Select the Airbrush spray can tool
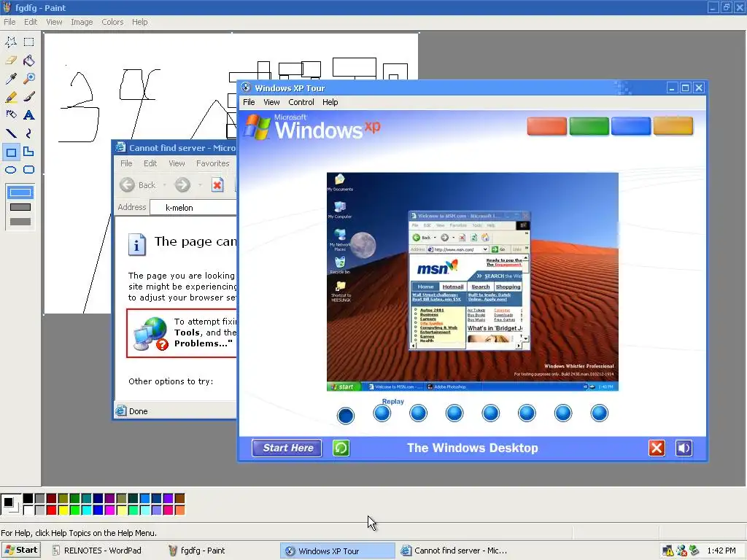The width and height of the screenshot is (747, 560). [x=11, y=114]
